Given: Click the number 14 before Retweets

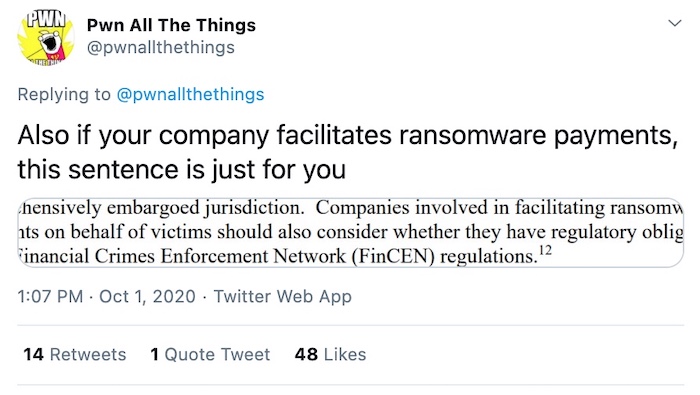Looking at the screenshot, I should click(x=33, y=354).
